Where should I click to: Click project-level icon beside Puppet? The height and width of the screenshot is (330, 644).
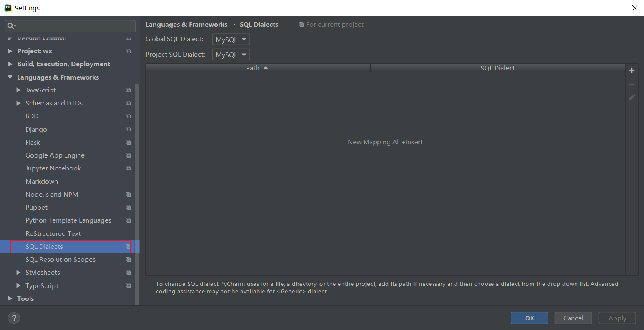click(128, 207)
